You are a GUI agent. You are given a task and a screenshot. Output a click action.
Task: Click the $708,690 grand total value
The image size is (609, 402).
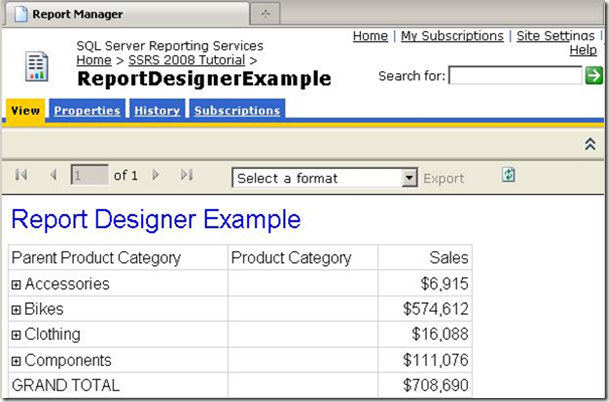pos(435,385)
